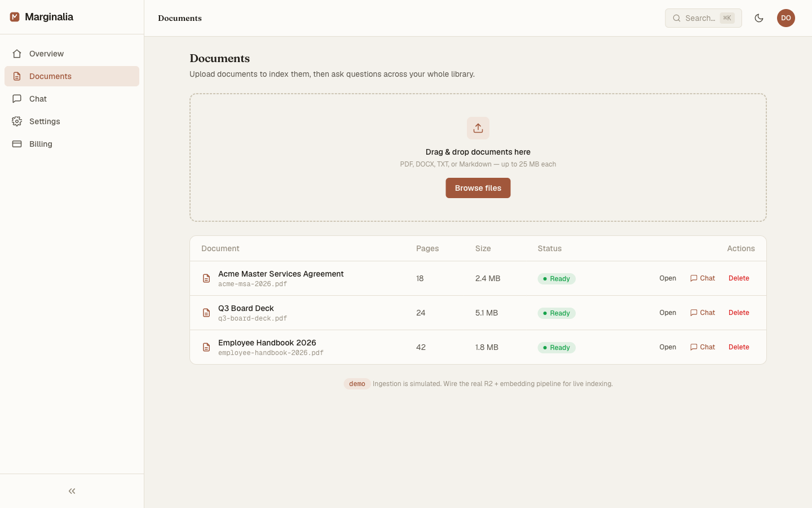Click the Ready status for Employee Handbook

557,348
